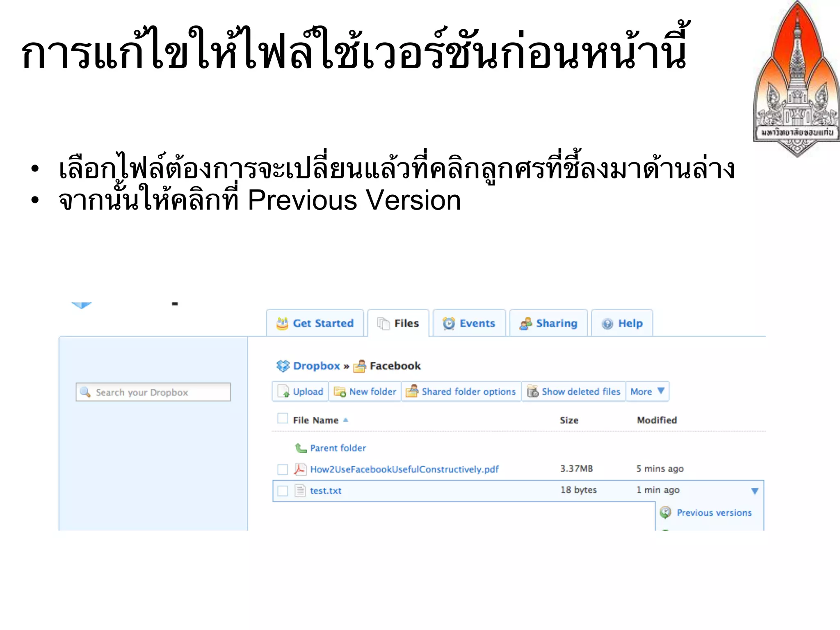The width and height of the screenshot is (840, 630).
Task: Open the Help tab
Action: [622, 323]
